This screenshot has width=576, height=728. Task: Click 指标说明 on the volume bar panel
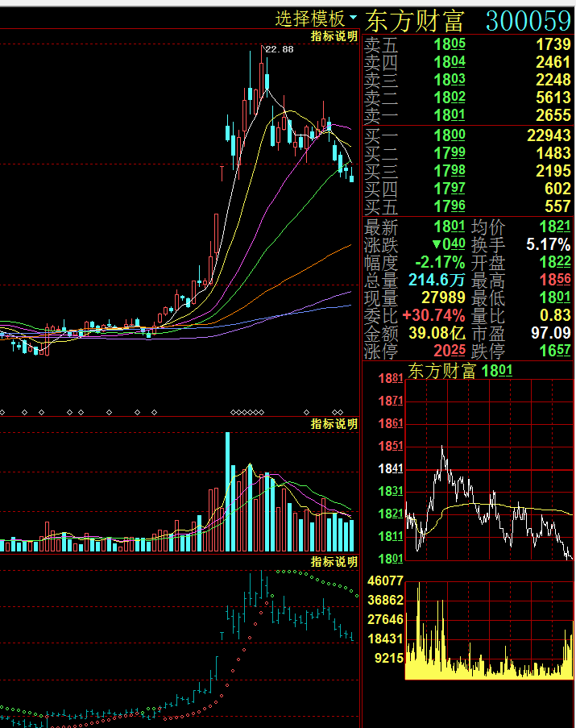[x=334, y=424]
